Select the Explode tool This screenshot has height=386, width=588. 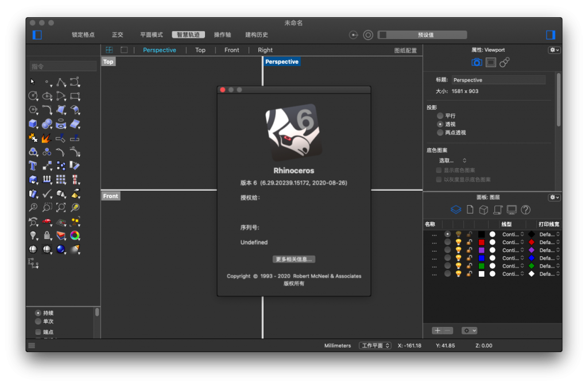pyautogui.click(x=47, y=138)
